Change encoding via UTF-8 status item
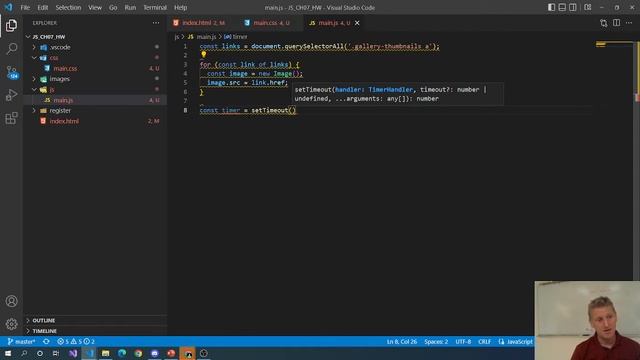Screen dimensions: 640x360 coord(463,342)
